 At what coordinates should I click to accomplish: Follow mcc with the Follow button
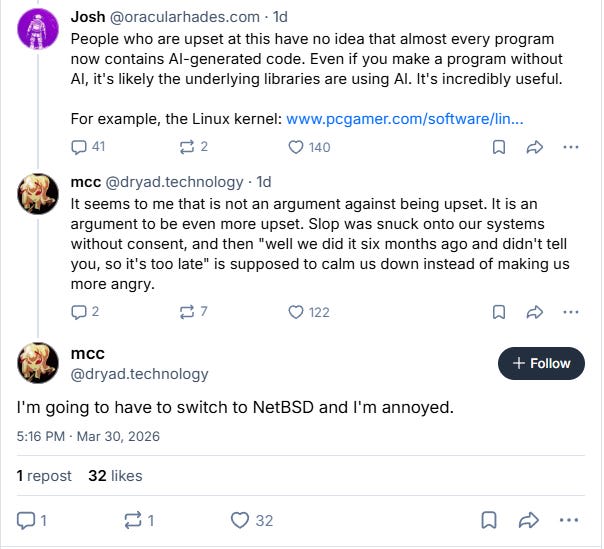coord(541,363)
